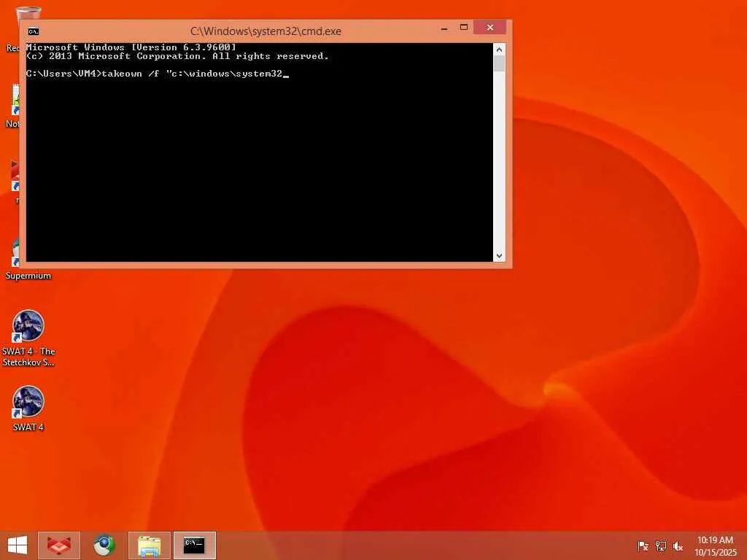Screen dimensions: 747x560
Task: Select the Command Prompt taskbar button
Action: coord(194,545)
